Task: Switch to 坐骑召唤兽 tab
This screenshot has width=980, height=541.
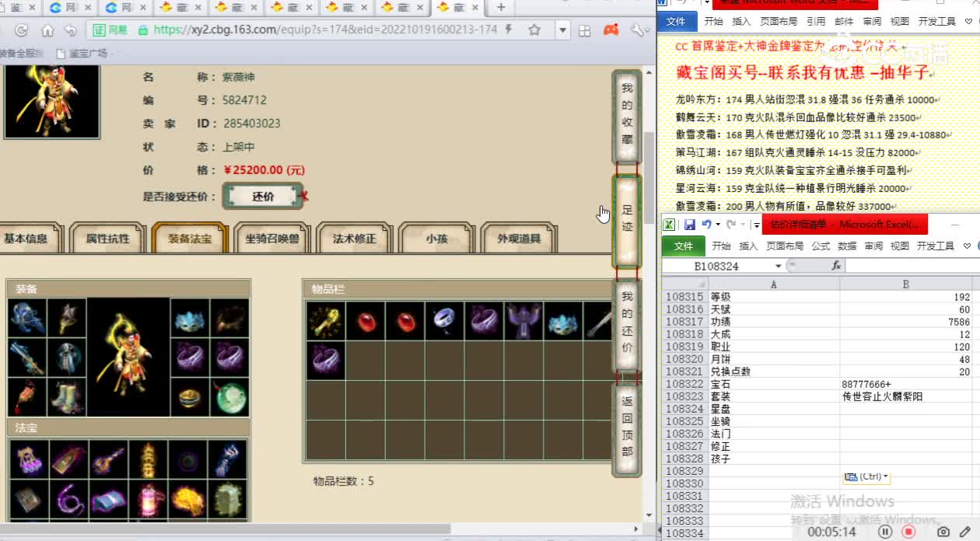Action: [272, 239]
